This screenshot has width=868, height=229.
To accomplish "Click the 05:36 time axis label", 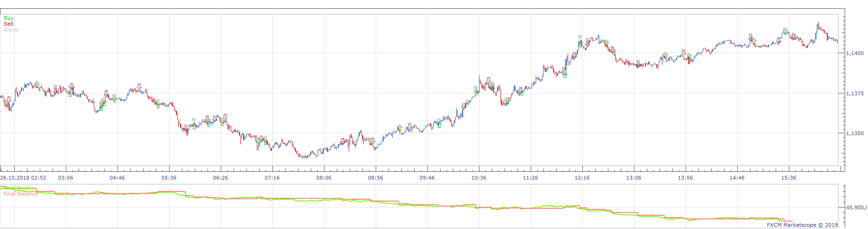I will point(169,178).
